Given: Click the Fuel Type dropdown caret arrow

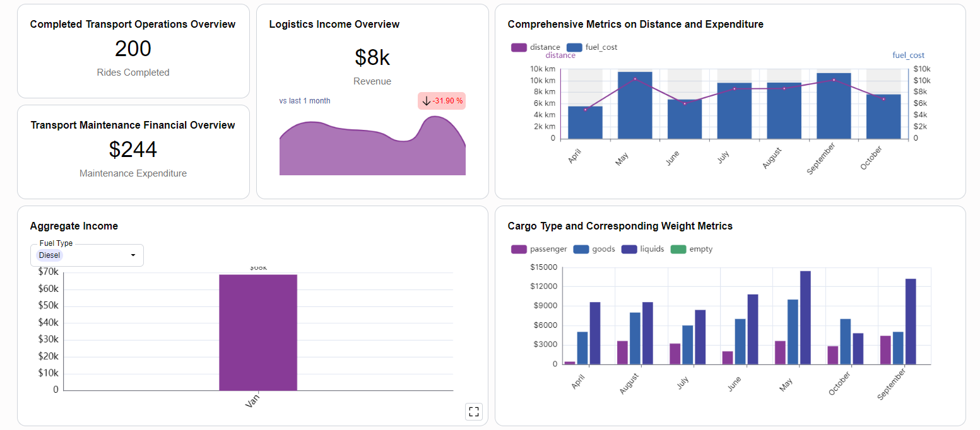Looking at the screenshot, I should (133, 255).
